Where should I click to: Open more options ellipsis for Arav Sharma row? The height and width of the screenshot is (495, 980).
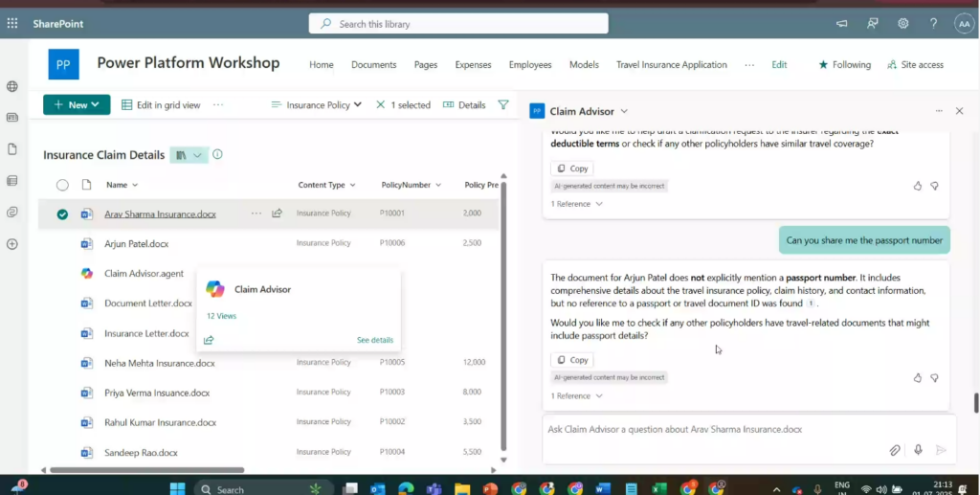point(256,214)
